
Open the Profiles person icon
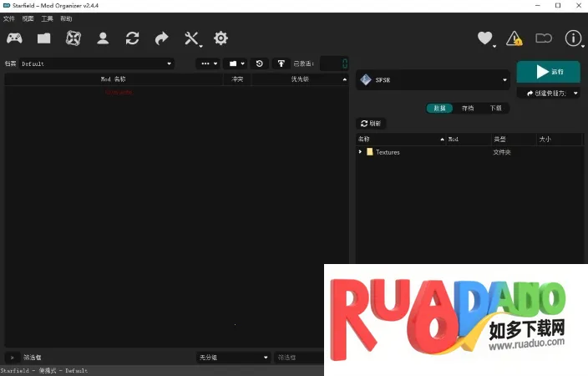point(103,38)
